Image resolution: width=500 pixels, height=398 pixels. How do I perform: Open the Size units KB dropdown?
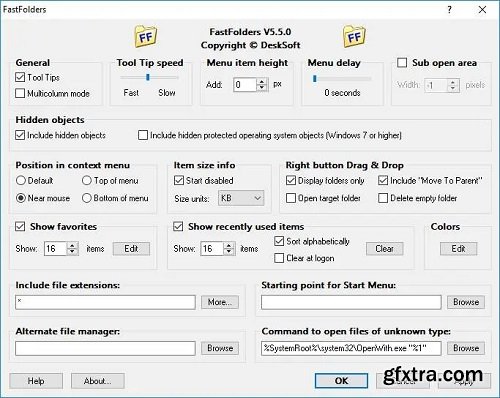click(241, 198)
